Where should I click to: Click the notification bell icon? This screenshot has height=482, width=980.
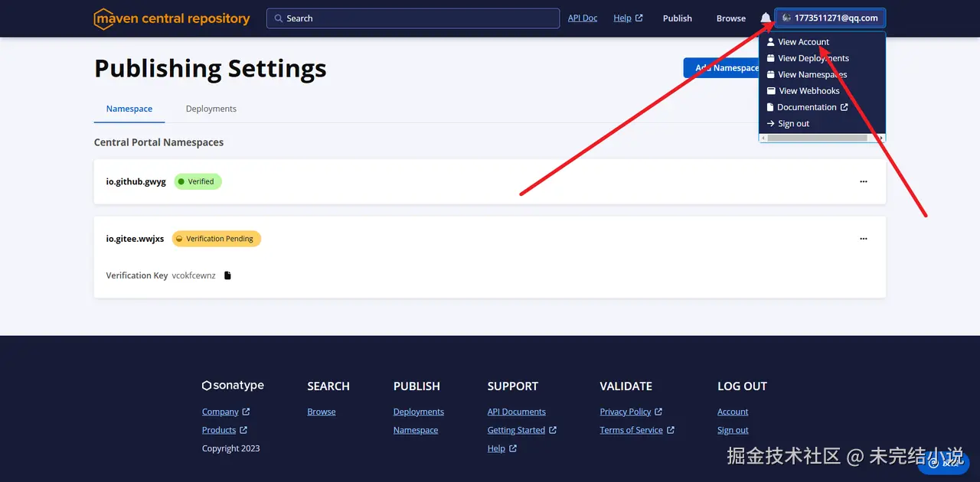click(766, 18)
